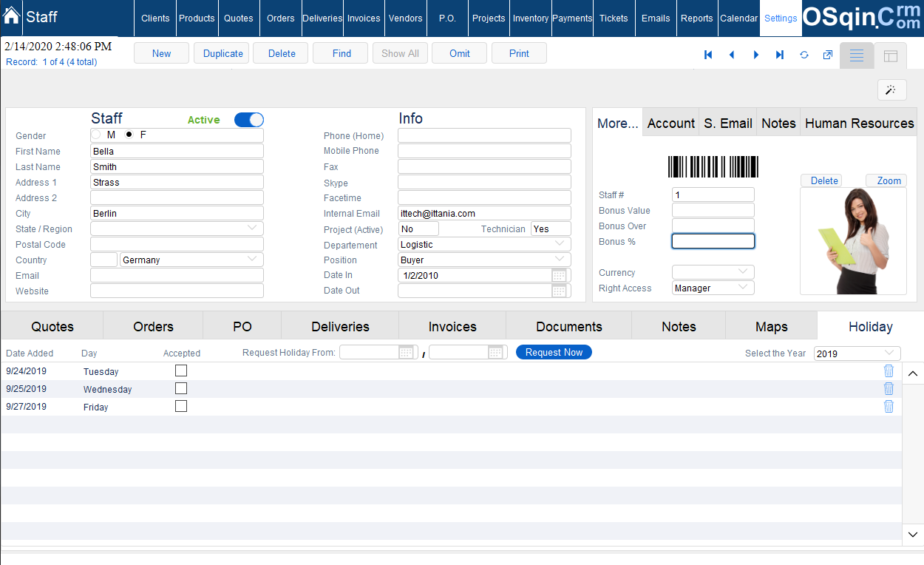
Task: Go to the home screen icon
Action: 12,16
